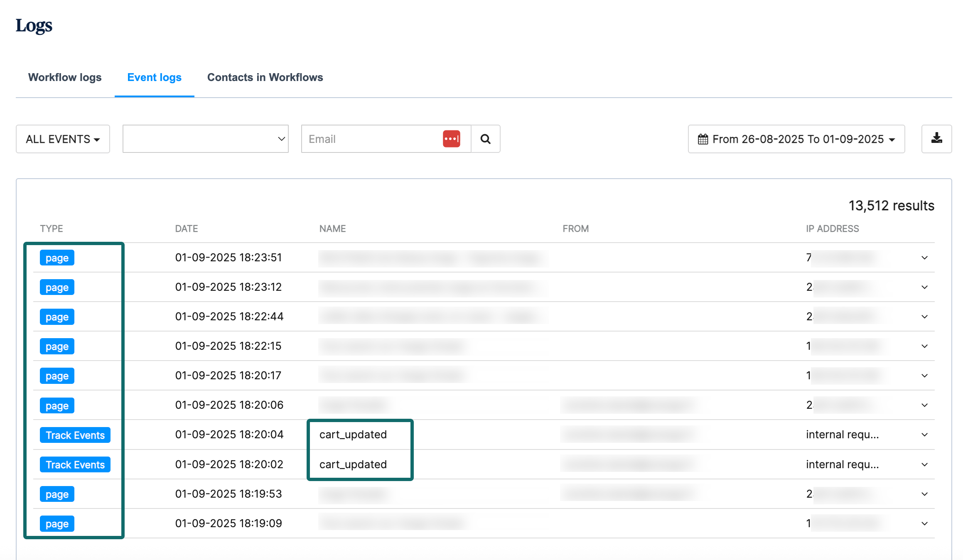This screenshot has height=560, width=963.
Task: Expand the cart_updated row at 18:20:04
Action: tap(924, 435)
